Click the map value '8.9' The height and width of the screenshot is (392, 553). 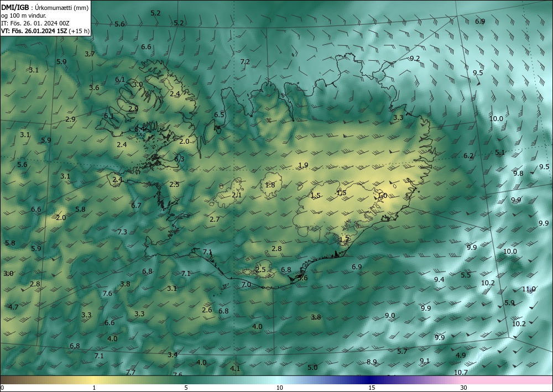pyautogui.click(x=372, y=362)
